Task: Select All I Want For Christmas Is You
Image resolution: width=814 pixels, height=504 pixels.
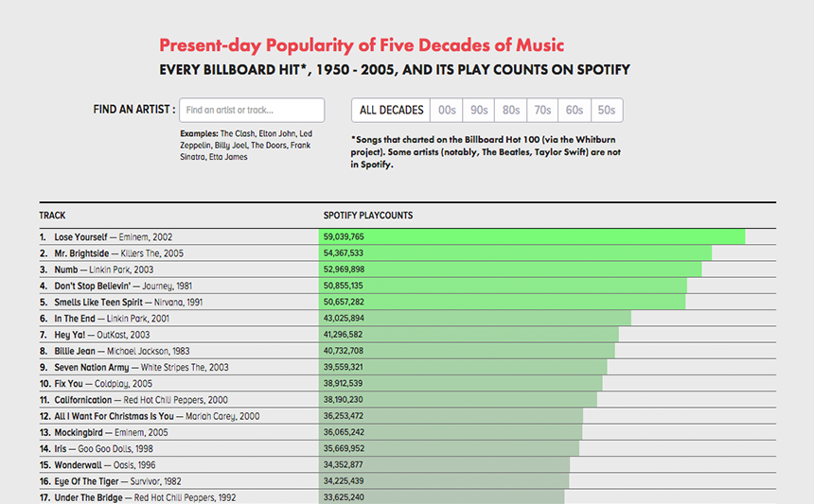Action: point(157,416)
